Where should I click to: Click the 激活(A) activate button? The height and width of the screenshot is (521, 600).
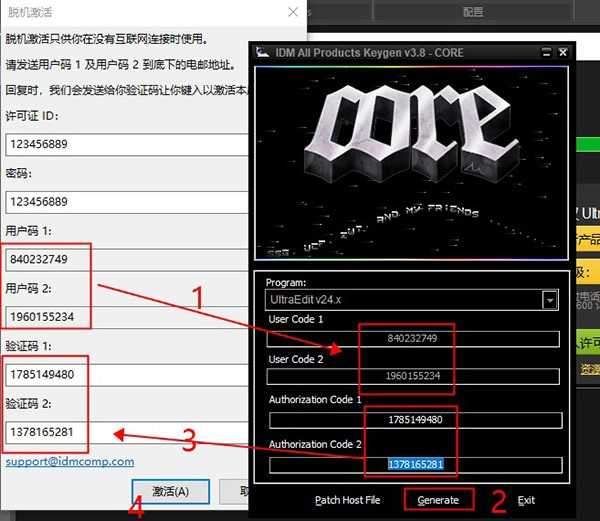pos(171,492)
